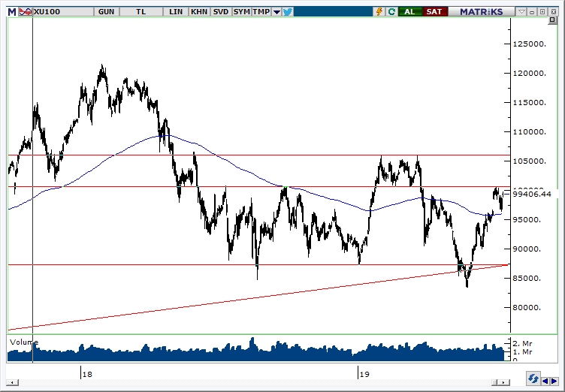Expand the dropdown arrow after TMP
Image resolution: width=565 pixels, height=392 pixels.
coord(276,12)
